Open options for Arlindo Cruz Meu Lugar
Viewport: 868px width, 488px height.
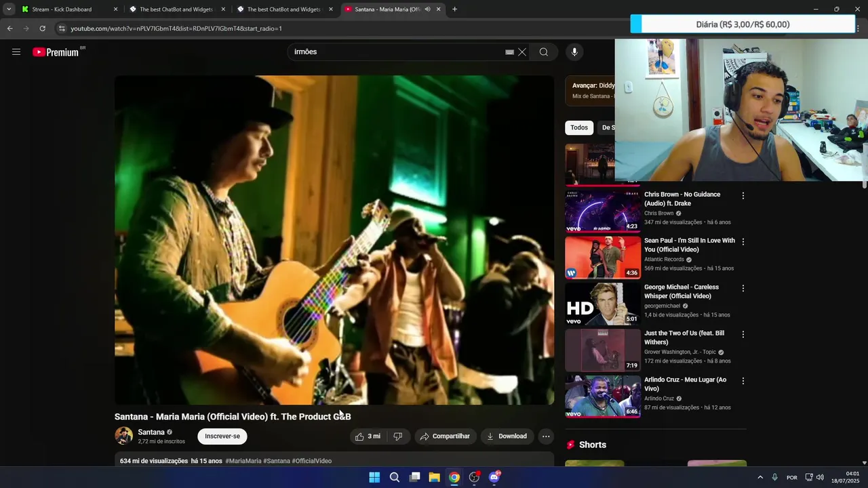[743, 382]
